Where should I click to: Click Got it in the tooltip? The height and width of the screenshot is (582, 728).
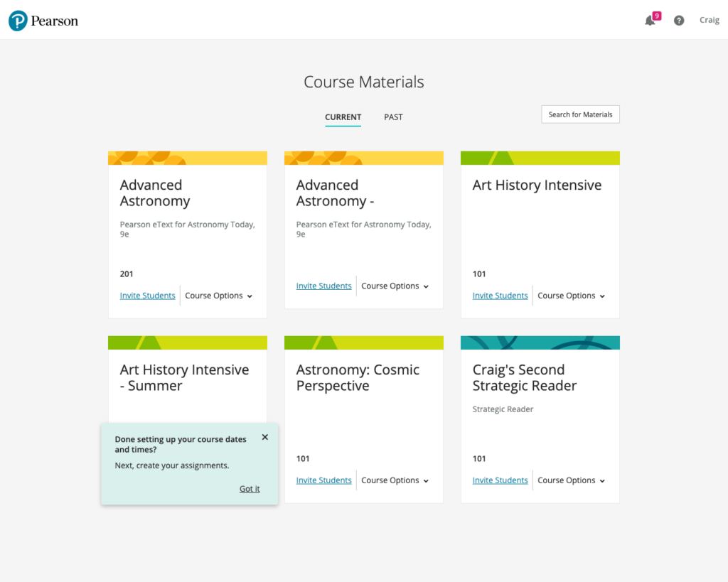(250, 489)
